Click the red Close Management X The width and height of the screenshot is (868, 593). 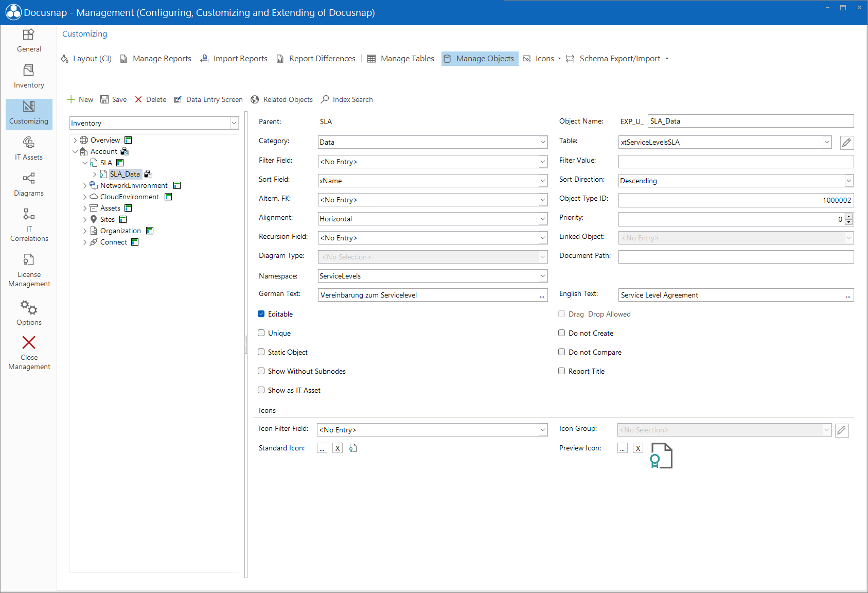pyautogui.click(x=29, y=342)
